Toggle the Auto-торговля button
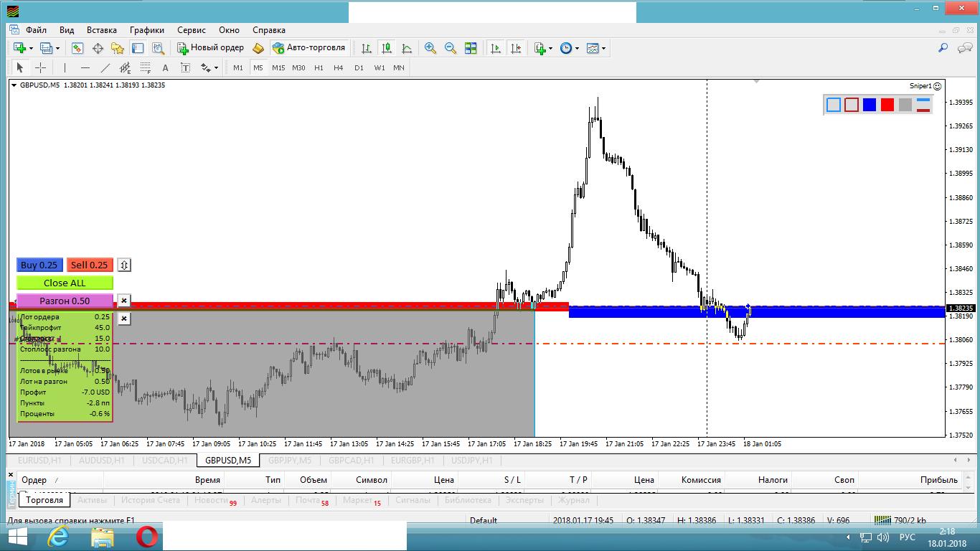The width and height of the screenshot is (980, 551). 309,48
